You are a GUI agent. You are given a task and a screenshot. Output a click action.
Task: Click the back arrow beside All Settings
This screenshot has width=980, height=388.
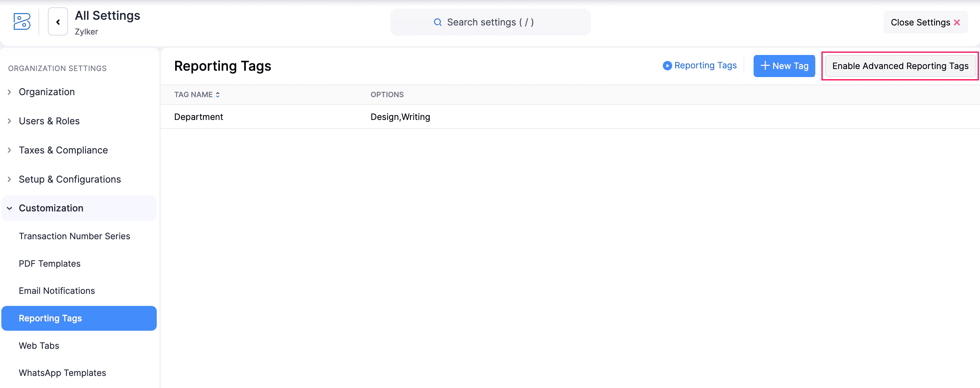click(x=58, y=22)
